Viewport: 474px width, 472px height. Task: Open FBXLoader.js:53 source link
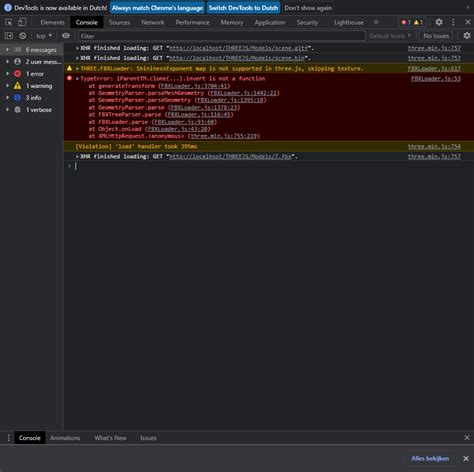436,78
